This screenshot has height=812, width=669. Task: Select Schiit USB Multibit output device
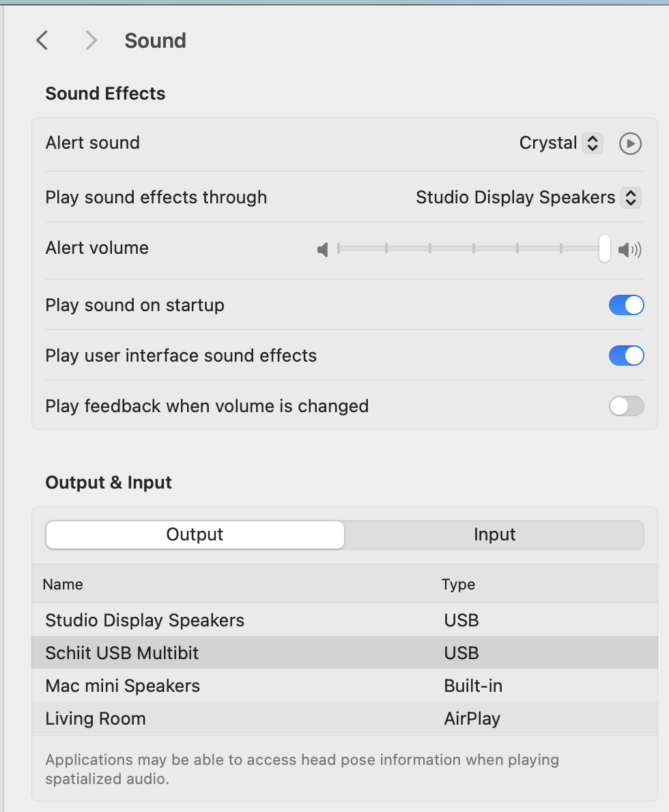(x=345, y=652)
